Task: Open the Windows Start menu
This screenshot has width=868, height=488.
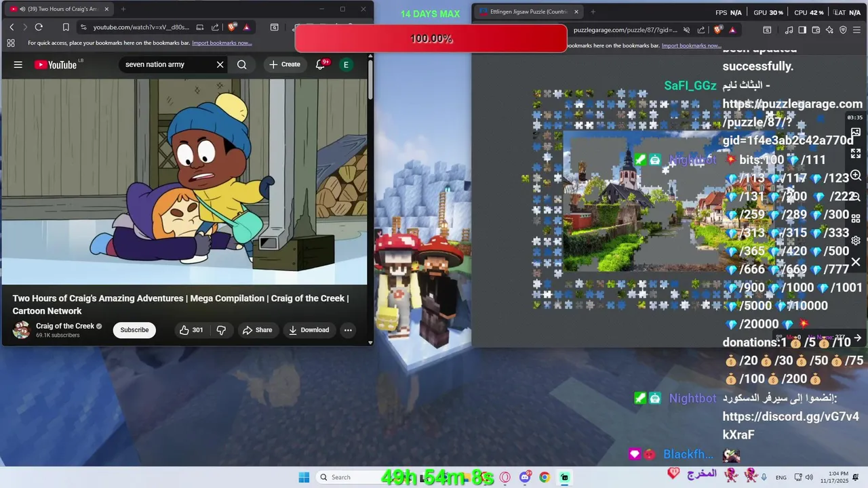Action: [304, 477]
